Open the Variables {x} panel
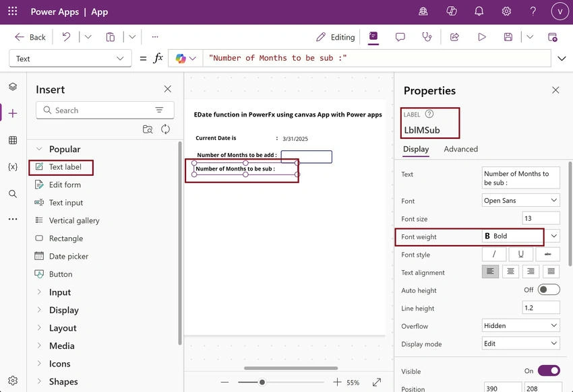The height and width of the screenshot is (392, 573). 13,167
